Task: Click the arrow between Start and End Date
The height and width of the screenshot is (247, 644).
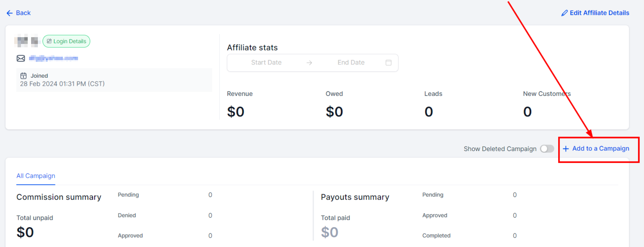Action: tap(309, 63)
